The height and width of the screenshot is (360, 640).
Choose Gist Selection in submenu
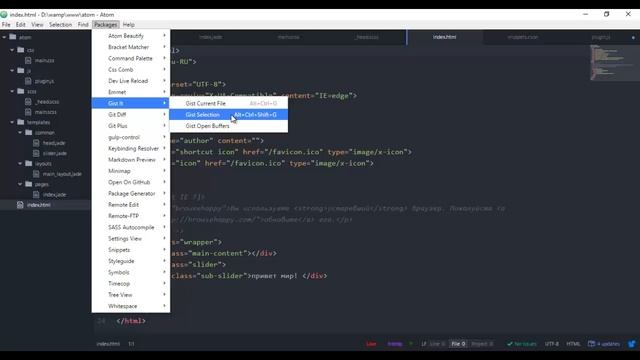pyautogui.click(x=229, y=115)
